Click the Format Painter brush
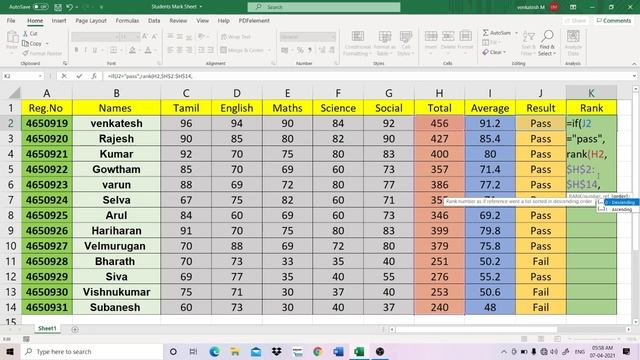 25,53
